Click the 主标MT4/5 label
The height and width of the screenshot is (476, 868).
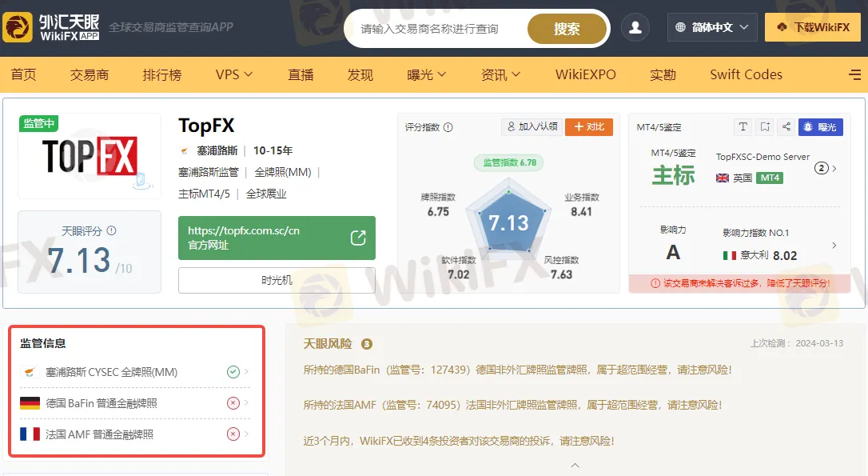click(204, 194)
